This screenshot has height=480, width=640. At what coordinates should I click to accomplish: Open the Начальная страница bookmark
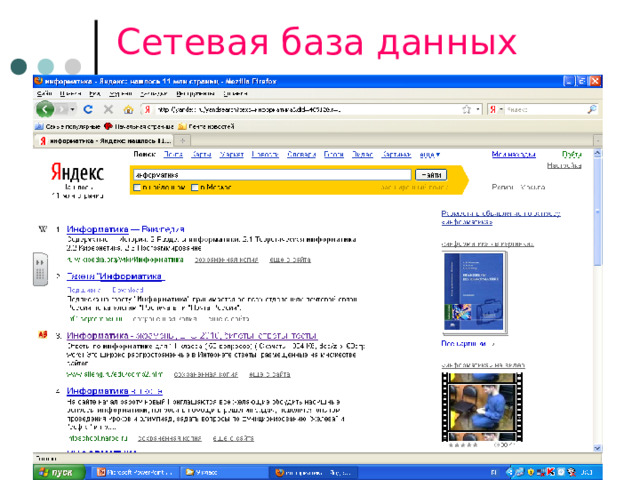pyautogui.click(x=139, y=127)
